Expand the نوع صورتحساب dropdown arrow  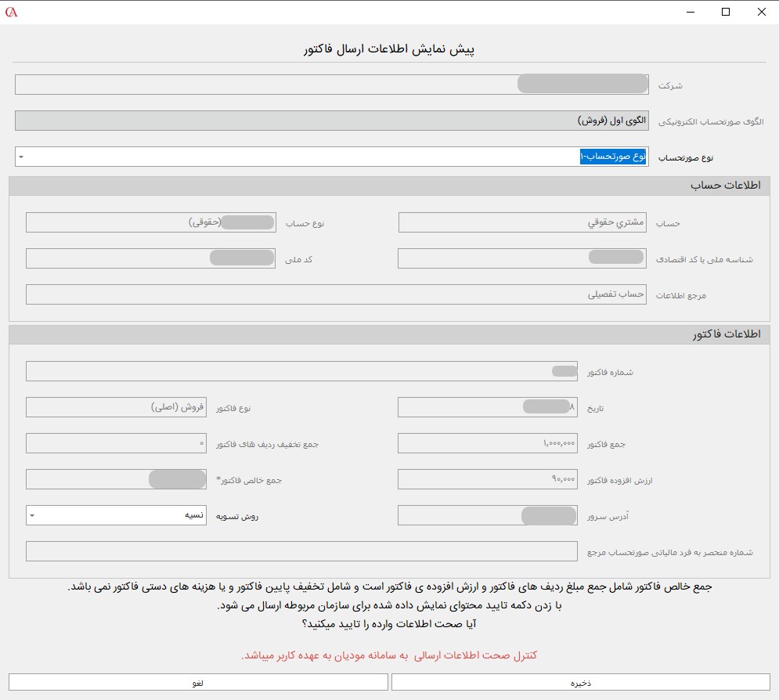tap(21, 157)
